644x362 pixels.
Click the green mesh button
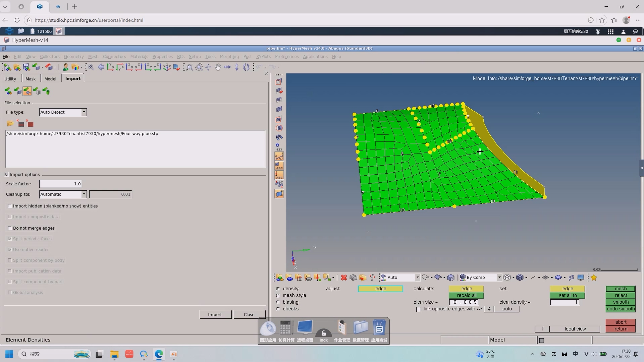click(x=621, y=289)
